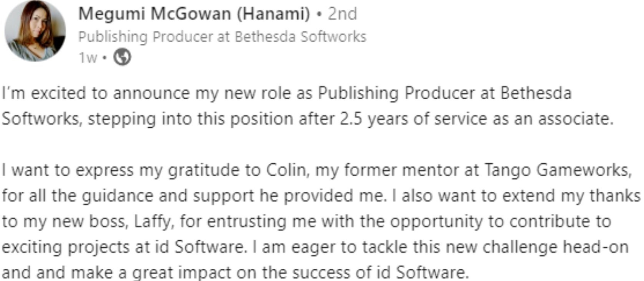Click the headline Publishing Producer at Bethesda Softworks
Viewport: 644px width, 281px height.
222,37
